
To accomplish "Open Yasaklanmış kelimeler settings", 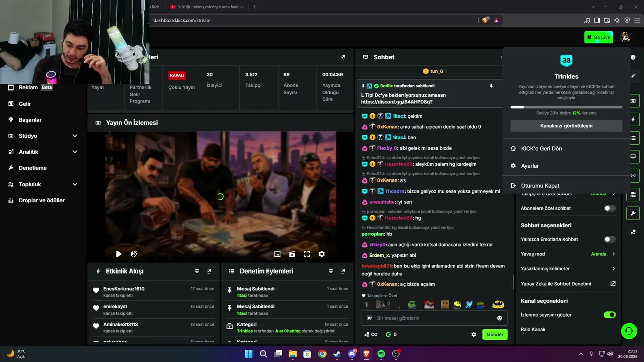I will point(568,269).
